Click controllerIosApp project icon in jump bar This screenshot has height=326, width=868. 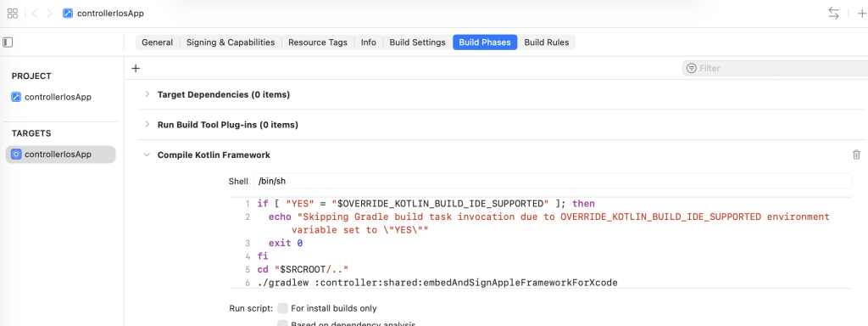pos(68,14)
